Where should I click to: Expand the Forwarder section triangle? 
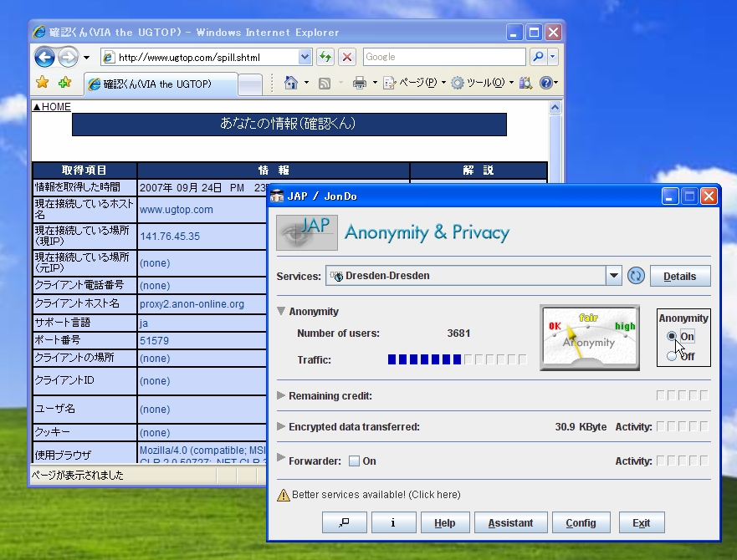281,457
